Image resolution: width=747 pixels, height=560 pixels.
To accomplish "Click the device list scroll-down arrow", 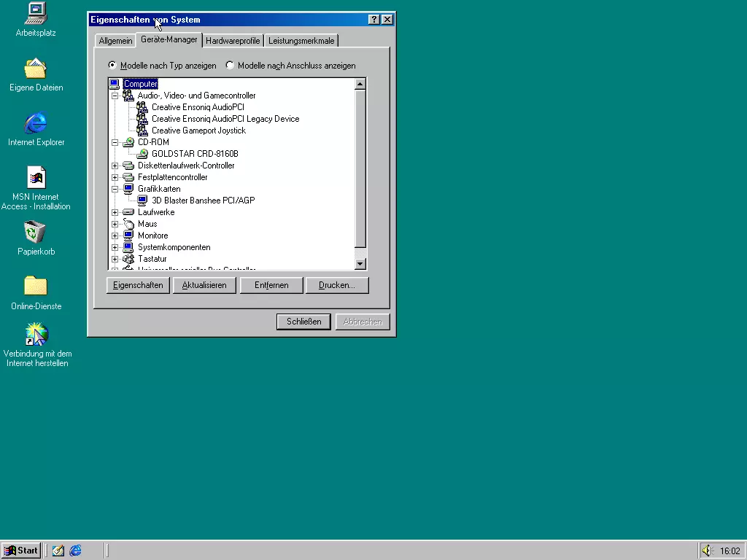I will [360, 263].
